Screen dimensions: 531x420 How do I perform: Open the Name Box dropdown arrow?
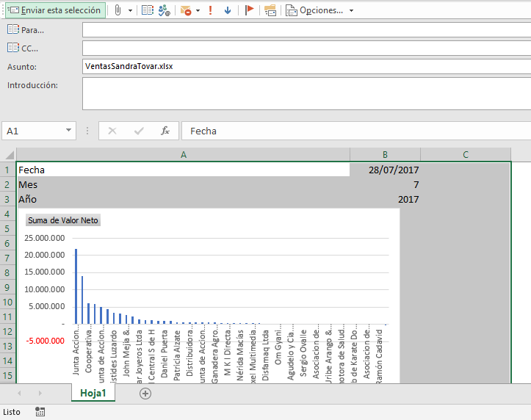[68, 131]
